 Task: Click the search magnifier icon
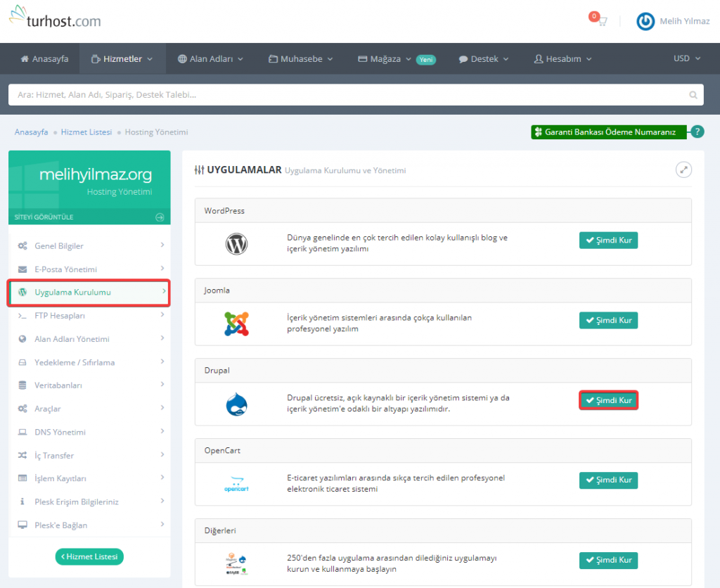click(x=693, y=95)
